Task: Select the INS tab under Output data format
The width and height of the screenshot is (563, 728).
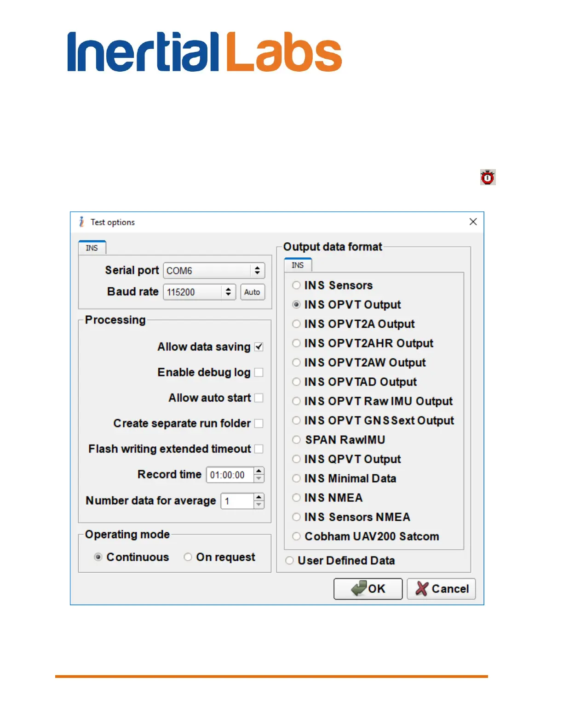Action: [298, 265]
